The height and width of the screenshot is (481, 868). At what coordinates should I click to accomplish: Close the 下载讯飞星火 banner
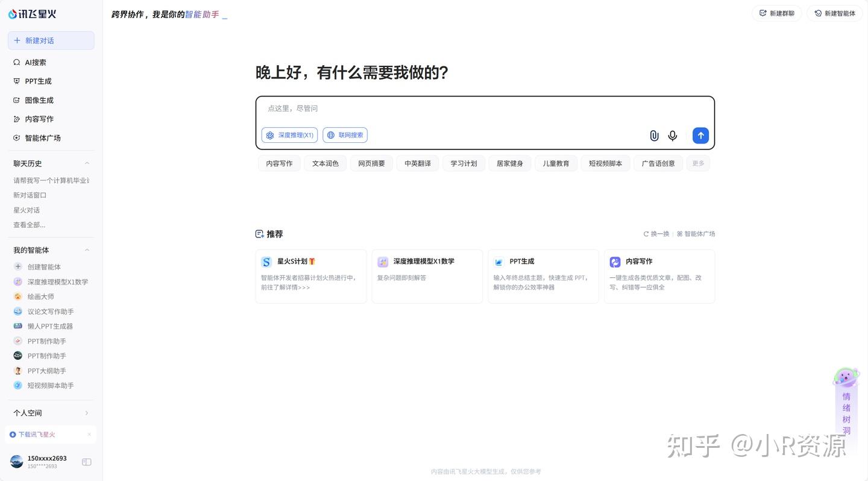89,435
